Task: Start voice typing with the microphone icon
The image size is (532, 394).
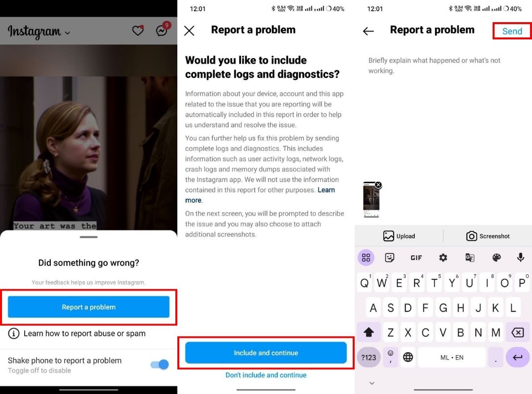Action: pyautogui.click(x=521, y=257)
